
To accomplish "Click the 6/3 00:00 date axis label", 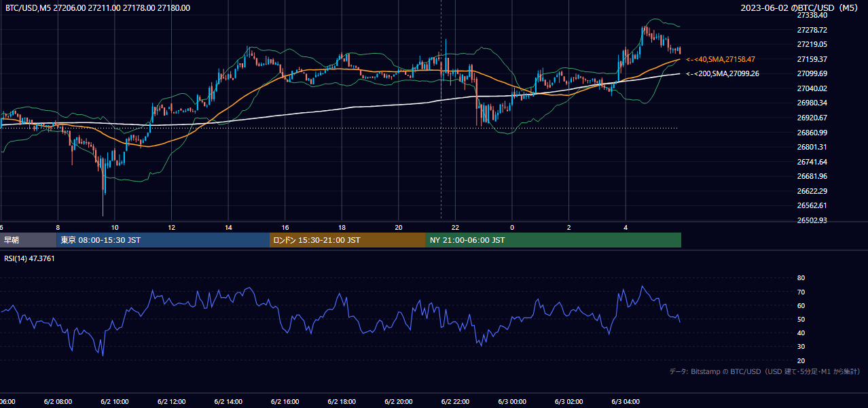I will pyautogui.click(x=512, y=402).
